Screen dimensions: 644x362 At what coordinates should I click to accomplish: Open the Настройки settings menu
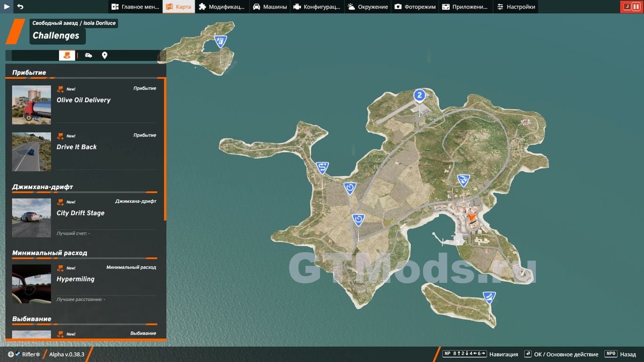[x=516, y=7]
